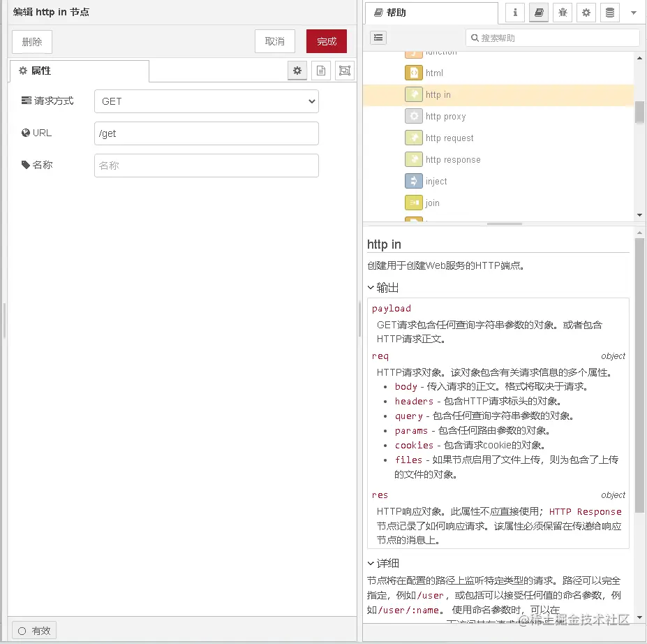Open the 请求方式 GET method dropdown
Viewport: 647px width, 644px height.
(x=207, y=101)
